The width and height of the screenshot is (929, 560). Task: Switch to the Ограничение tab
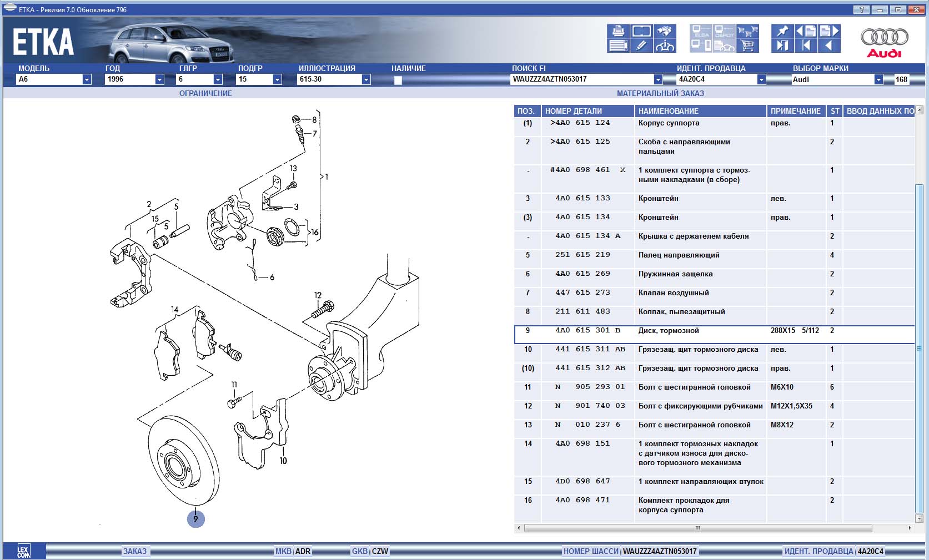(205, 93)
